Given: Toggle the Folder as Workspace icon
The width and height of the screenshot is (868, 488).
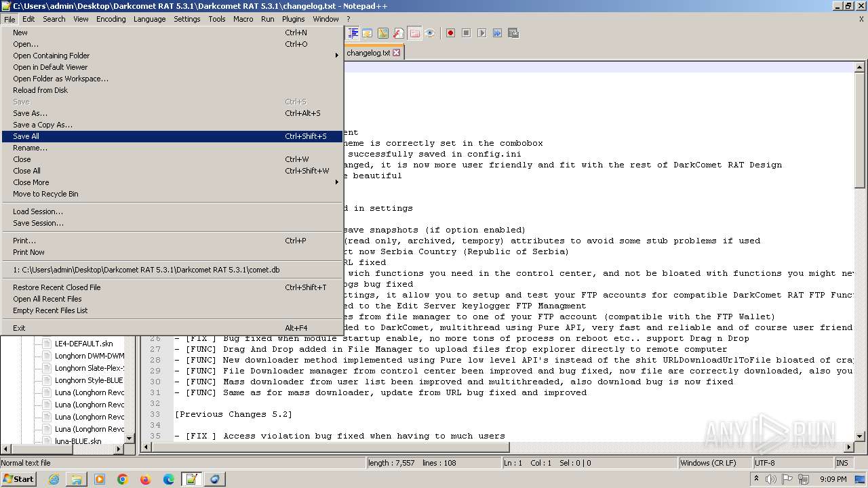Looking at the screenshot, I should pyautogui.click(x=414, y=33).
